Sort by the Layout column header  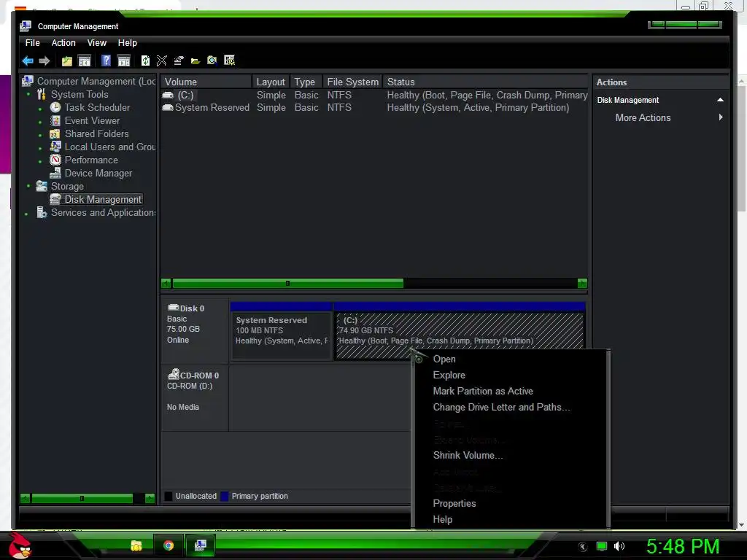point(271,82)
